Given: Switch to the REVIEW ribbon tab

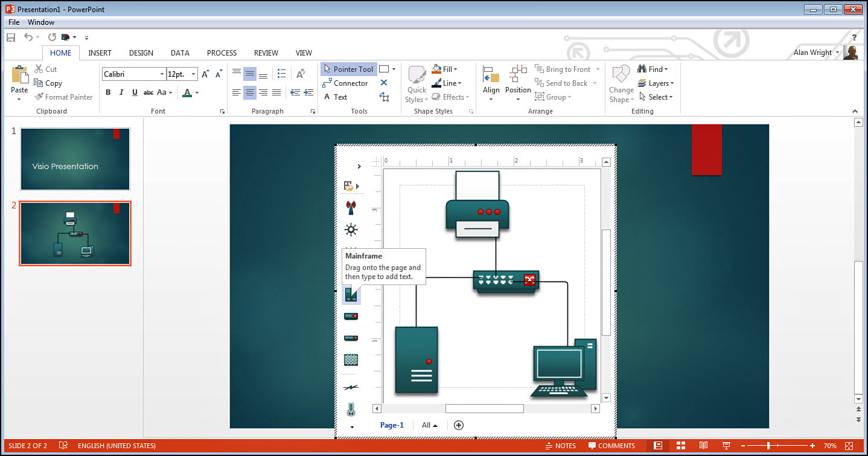Looking at the screenshot, I should [x=266, y=53].
